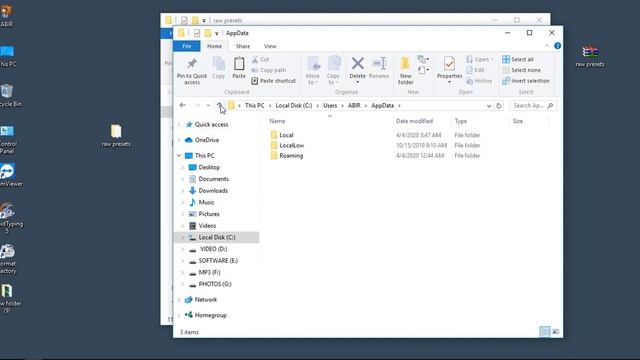The width and height of the screenshot is (640, 360).
Task: Click Open in the Open group
Action: [480, 60]
